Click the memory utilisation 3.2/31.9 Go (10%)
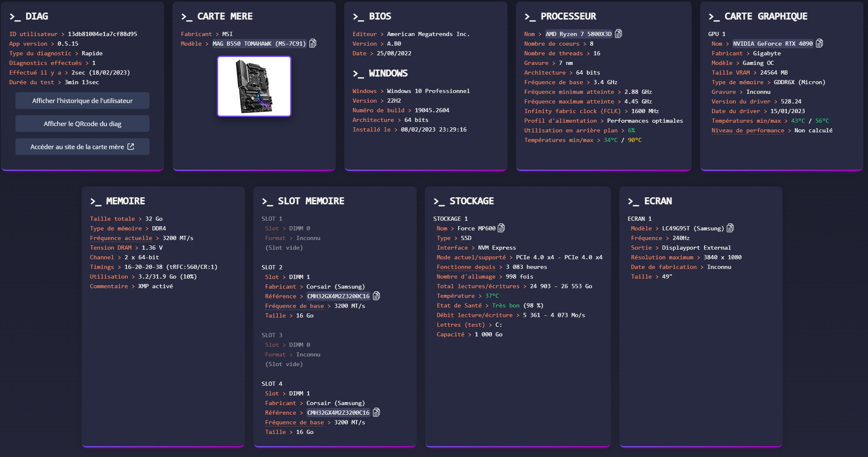 (167, 276)
